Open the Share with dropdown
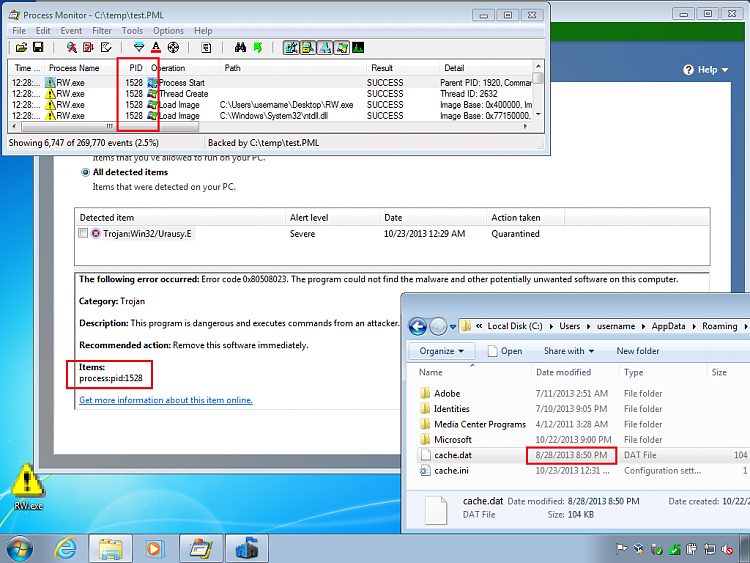This screenshot has width=750, height=563. click(569, 351)
